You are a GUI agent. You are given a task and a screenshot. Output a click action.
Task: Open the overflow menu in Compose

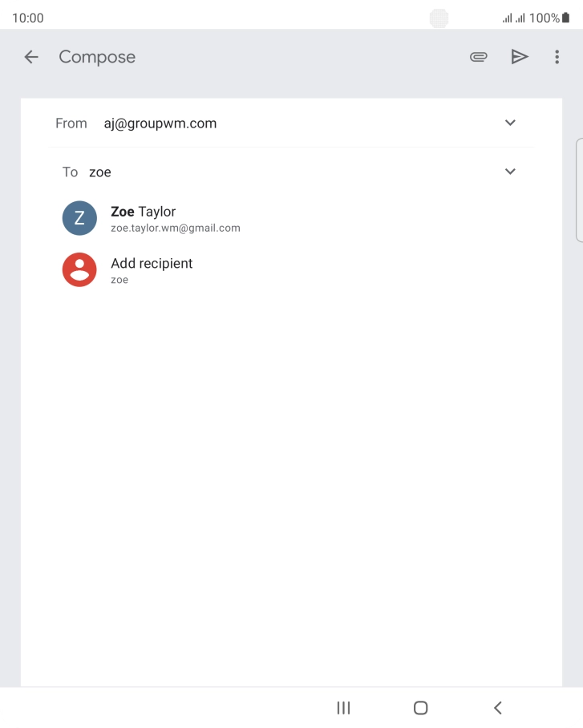557,57
